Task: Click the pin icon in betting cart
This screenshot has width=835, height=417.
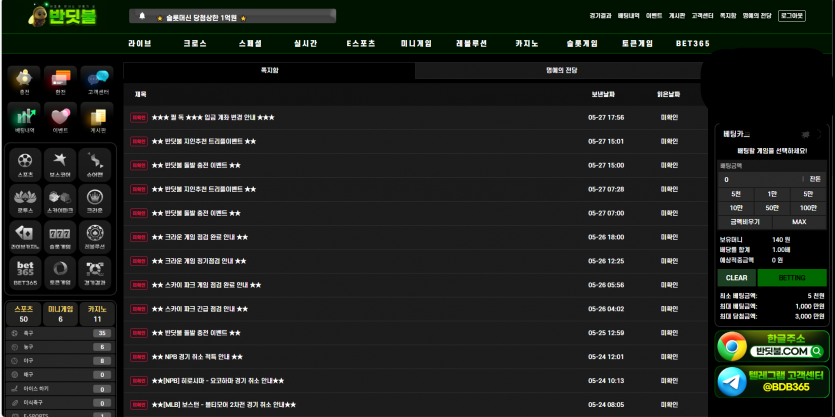Action: coord(805,134)
